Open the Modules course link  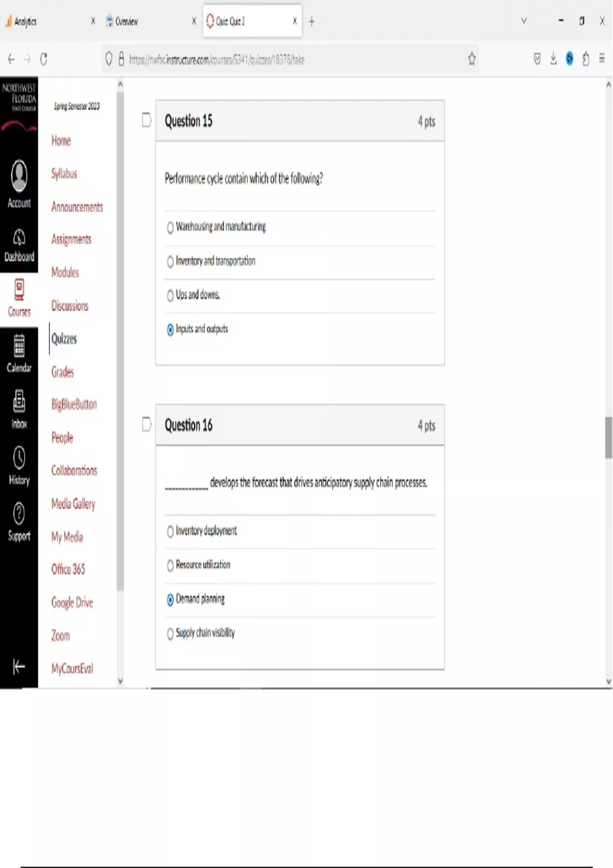(x=65, y=273)
